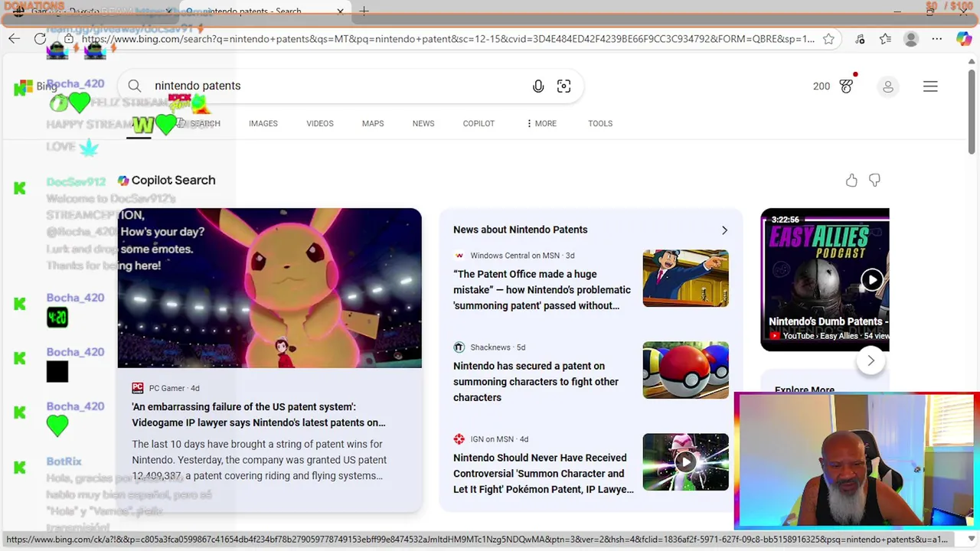Click the PC Gamer 4d source label
Screen dimensions: 980x551
(165, 388)
